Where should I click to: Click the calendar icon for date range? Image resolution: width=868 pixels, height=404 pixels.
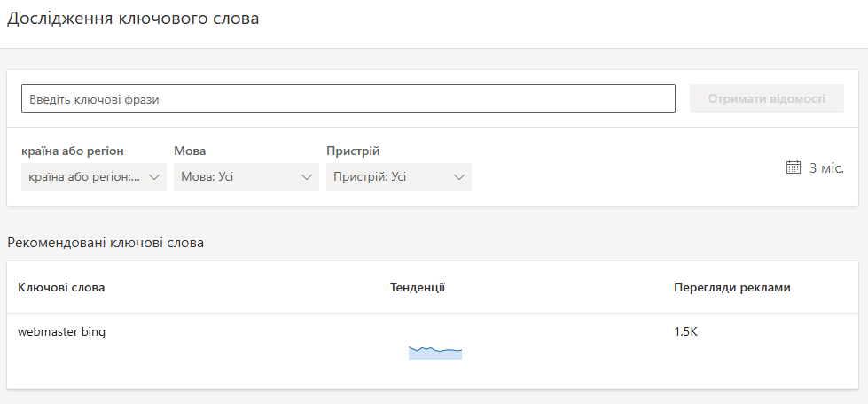point(794,167)
